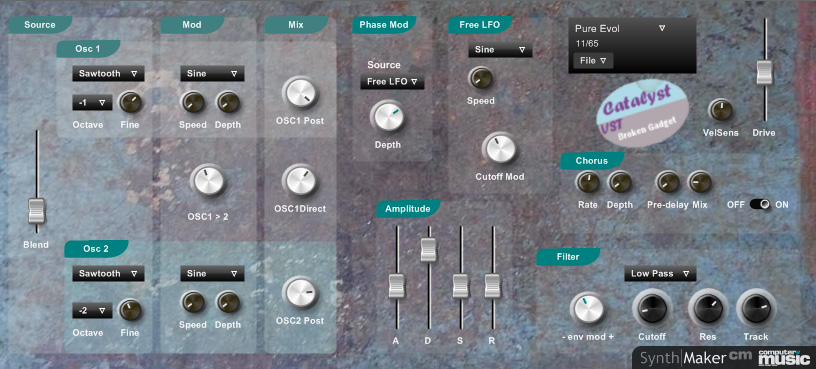Click the filter Cutoff knob
The height and width of the screenshot is (369, 816).
pyautogui.click(x=652, y=308)
